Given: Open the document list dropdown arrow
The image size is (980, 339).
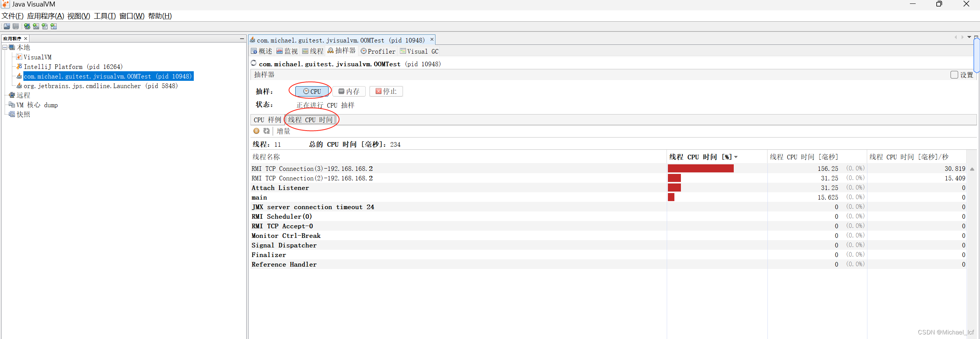Looking at the screenshot, I should (x=969, y=37).
